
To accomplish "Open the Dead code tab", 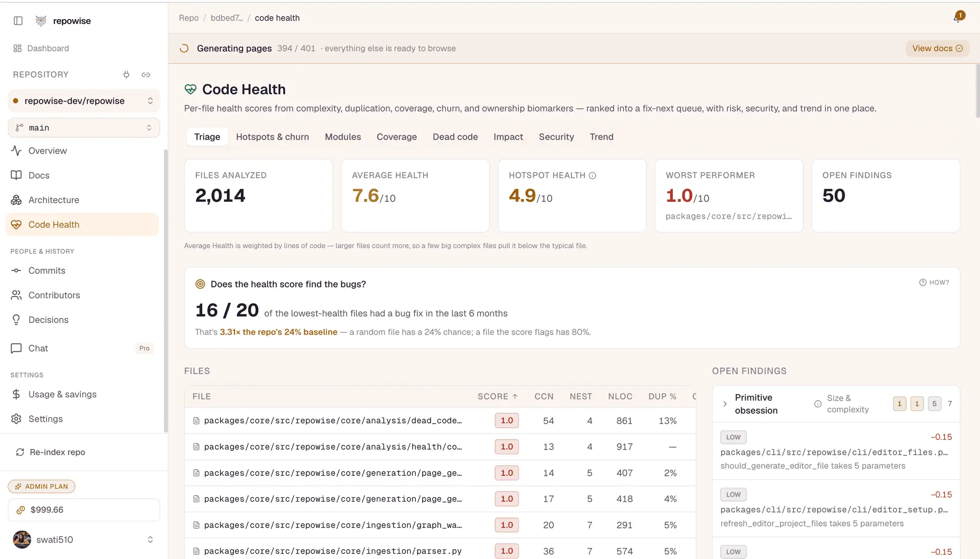I will 455,137.
